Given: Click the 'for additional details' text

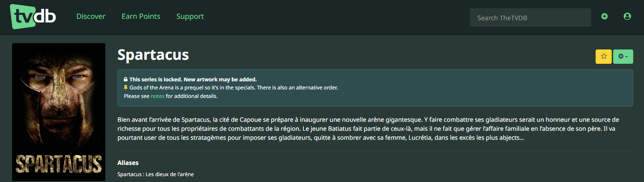Looking at the screenshot, I should [191, 96].
